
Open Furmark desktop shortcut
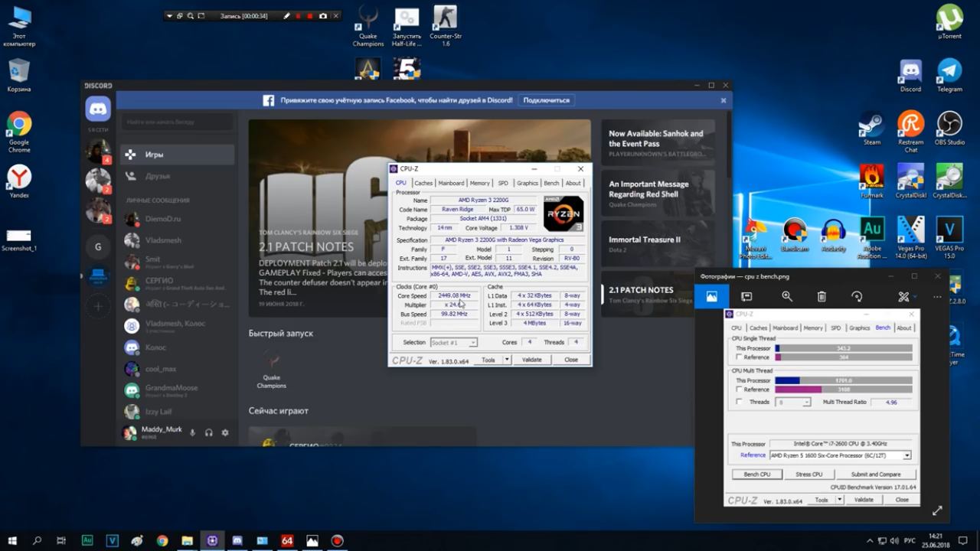pos(872,181)
